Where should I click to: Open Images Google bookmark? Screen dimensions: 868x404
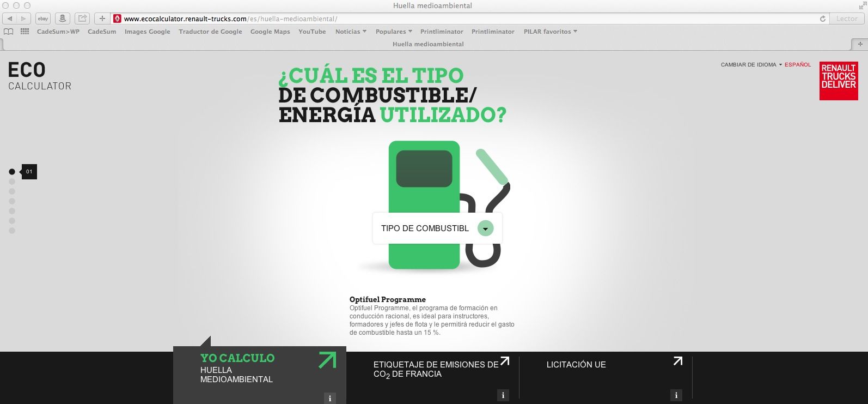[x=147, y=32]
